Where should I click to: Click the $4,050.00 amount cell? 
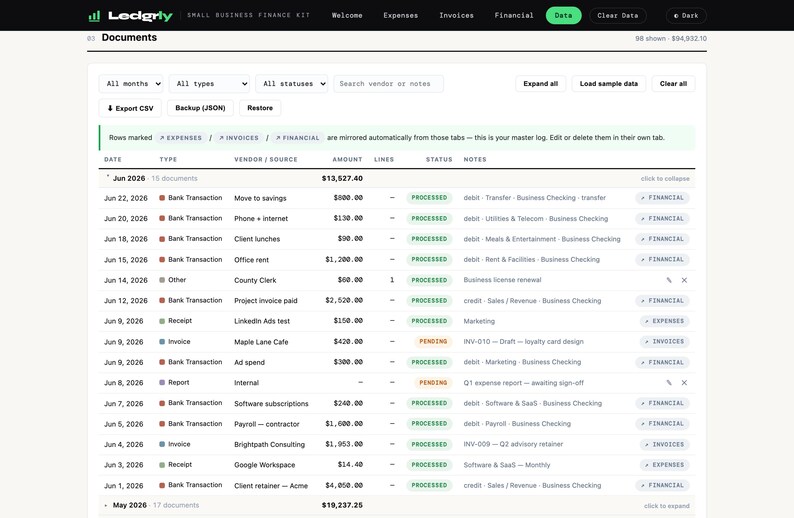[x=344, y=486]
